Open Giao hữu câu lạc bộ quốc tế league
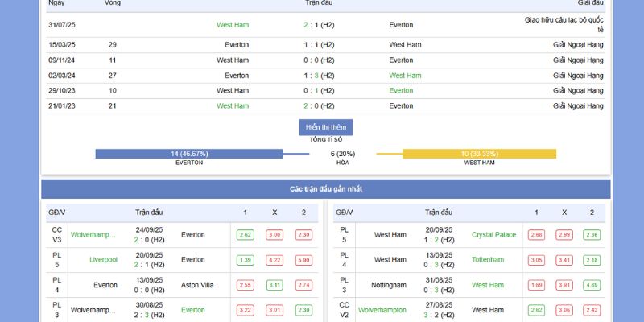Image resolution: width=644 pixels, height=322 pixels. point(564,25)
